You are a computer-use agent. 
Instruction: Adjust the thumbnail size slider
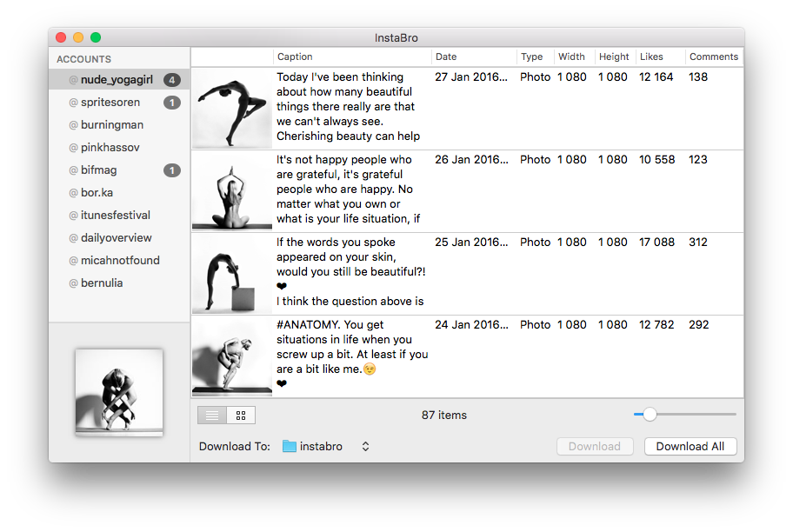[x=650, y=414]
